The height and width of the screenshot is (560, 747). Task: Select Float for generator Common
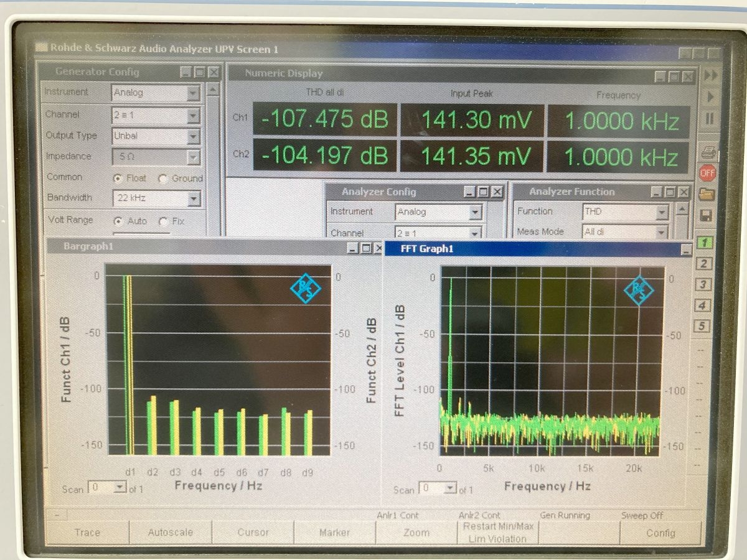[x=117, y=179]
